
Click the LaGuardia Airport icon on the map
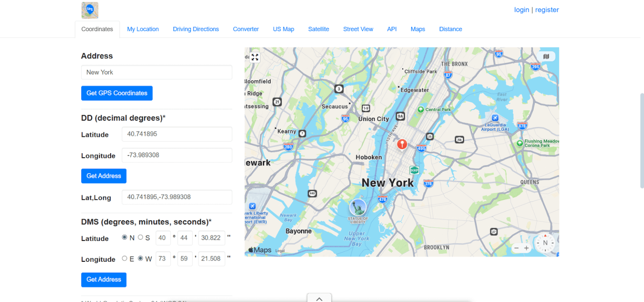(x=495, y=119)
